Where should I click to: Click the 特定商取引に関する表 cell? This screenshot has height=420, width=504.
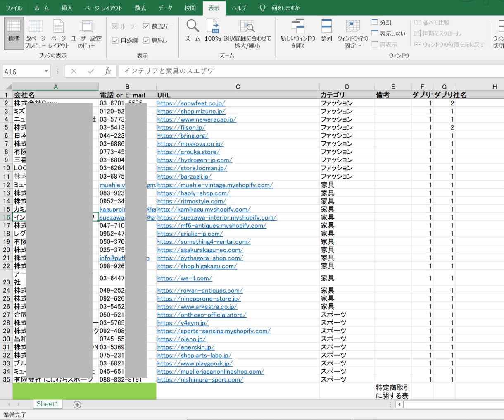point(393,391)
